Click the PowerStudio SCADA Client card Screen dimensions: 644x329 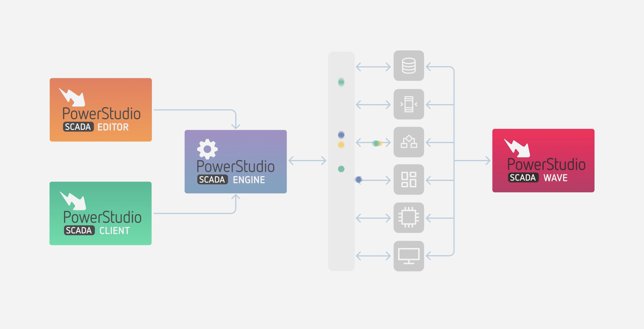(x=101, y=214)
